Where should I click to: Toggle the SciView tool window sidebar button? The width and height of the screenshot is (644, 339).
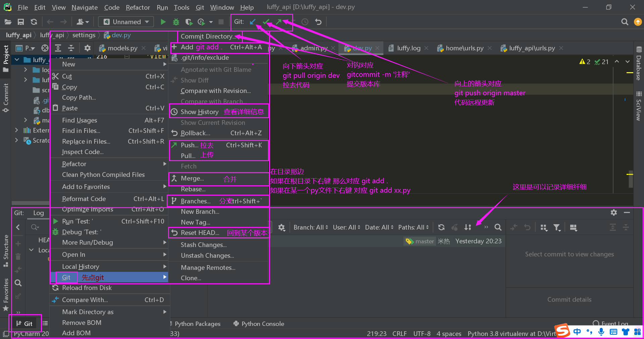click(x=639, y=106)
